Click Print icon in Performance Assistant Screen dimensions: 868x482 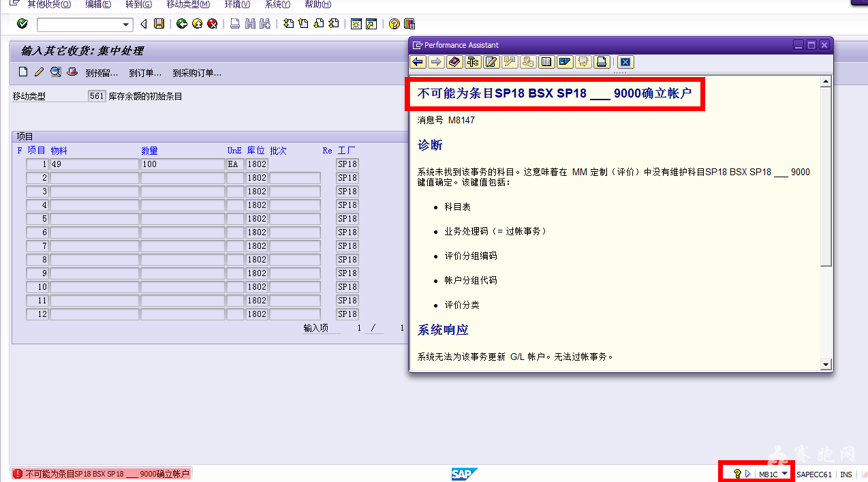(601, 62)
